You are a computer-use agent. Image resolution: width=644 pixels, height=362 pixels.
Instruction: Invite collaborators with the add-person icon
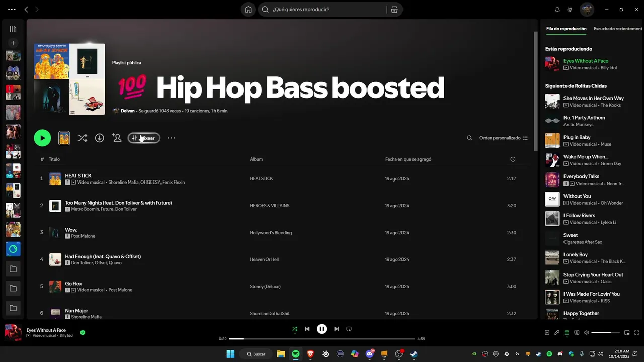click(117, 138)
